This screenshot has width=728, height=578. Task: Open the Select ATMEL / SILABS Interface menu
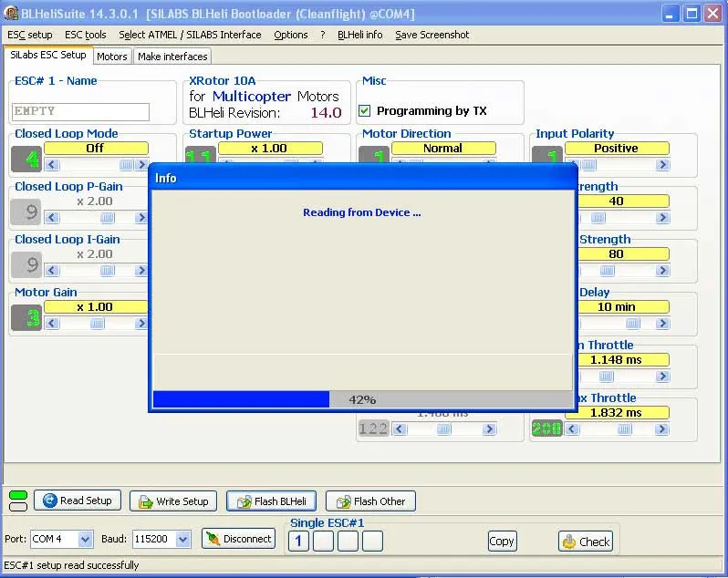point(190,35)
